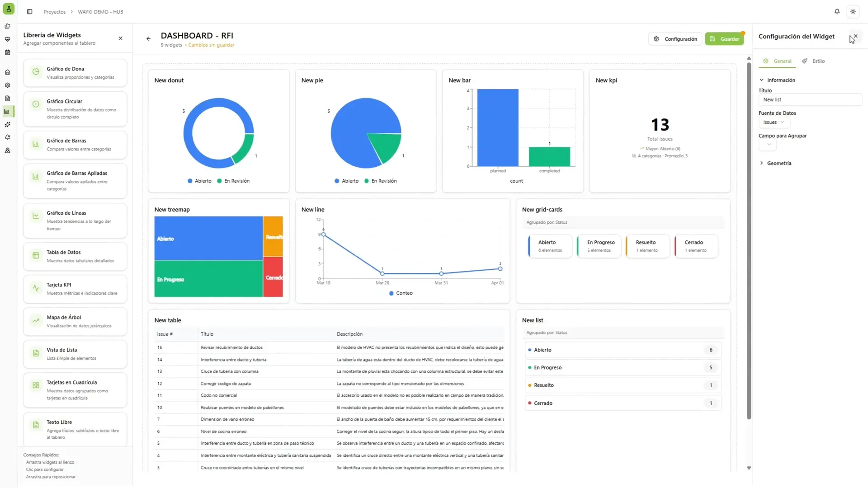Toggle Abierto legend in New donut
The image size is (868, 488).
click(199, 181)
